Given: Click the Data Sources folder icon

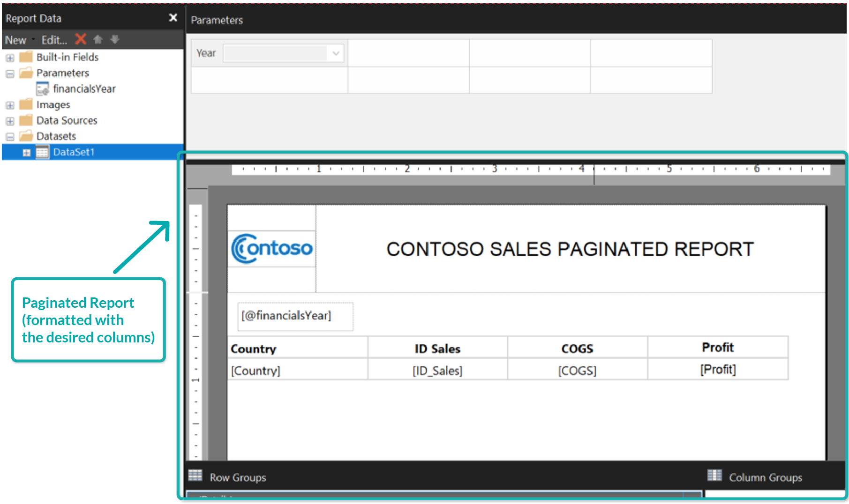Looking at the screenshot, I should [x=26, y=120].
